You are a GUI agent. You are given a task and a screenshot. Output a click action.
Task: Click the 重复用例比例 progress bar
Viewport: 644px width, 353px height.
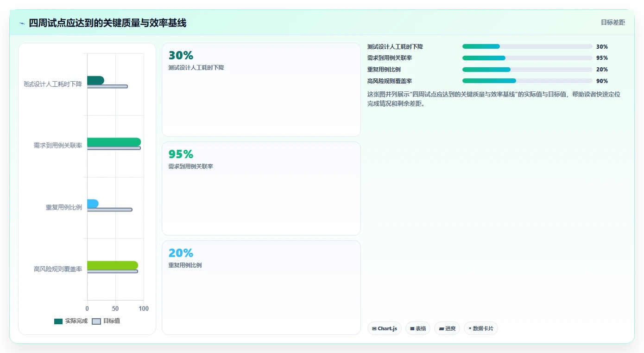coord(527,70)
